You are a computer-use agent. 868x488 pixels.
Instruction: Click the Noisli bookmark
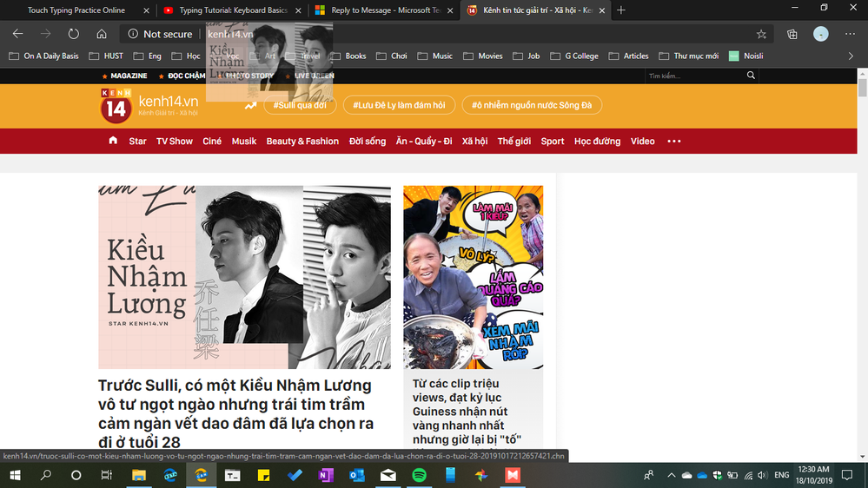coord(746,56)
